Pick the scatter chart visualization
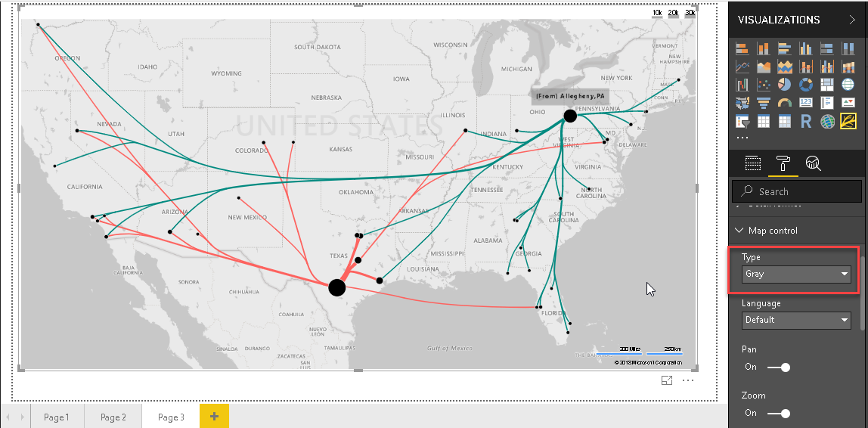Image resolution: width=868 pixels, height=428 pixels. [763, 85]
